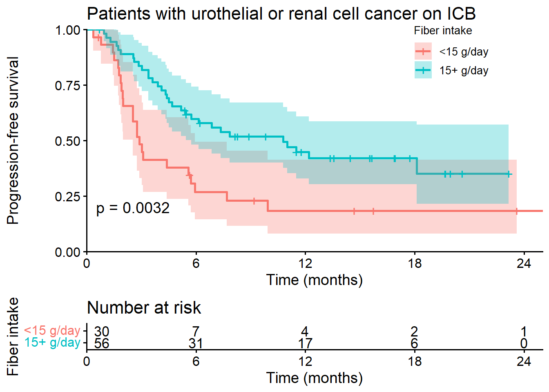549x392 pixels.
Task: Click the p = 0.0032 annotation
Action: click(133, 208)
